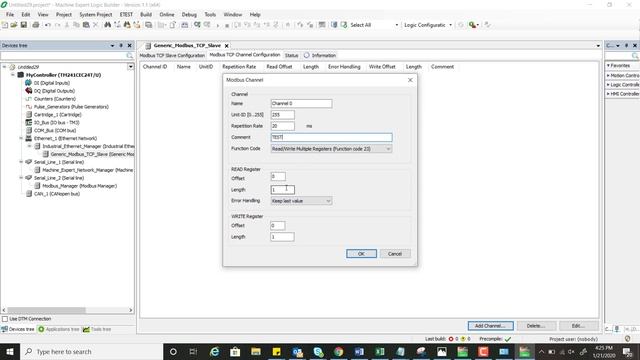Switch to Modbus TCP Slave Configuration tab
The height and width of the screenshot is (360, 640).
(172, 55)
